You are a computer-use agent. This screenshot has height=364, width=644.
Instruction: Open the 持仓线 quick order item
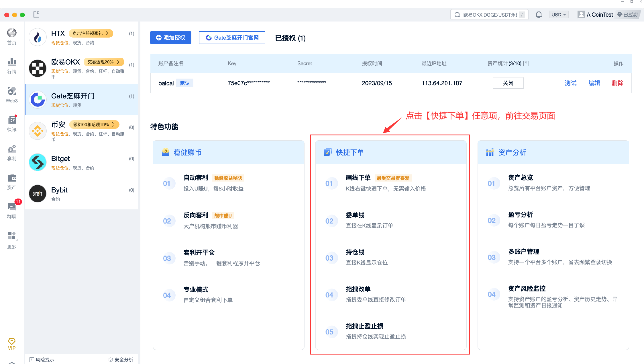pyautogui.click(x=391, y=257)
